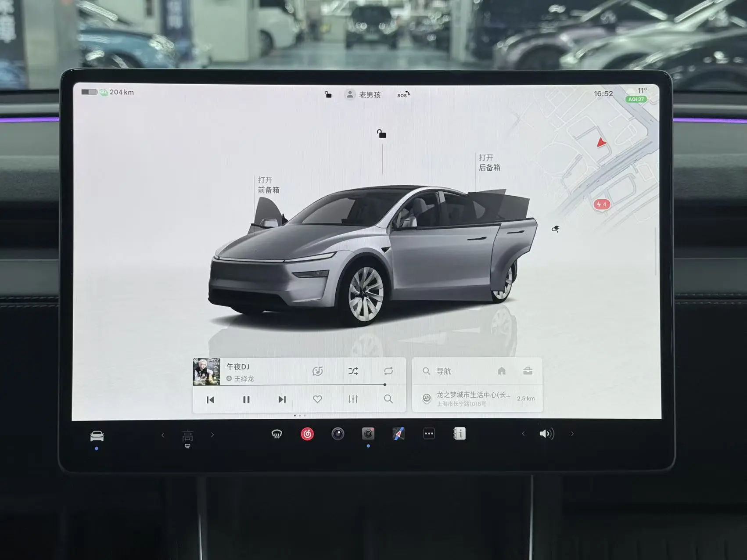This screenshot has height=560, width=747.
Task: Launch the navigation maps app
Action: tap(399, 434)
